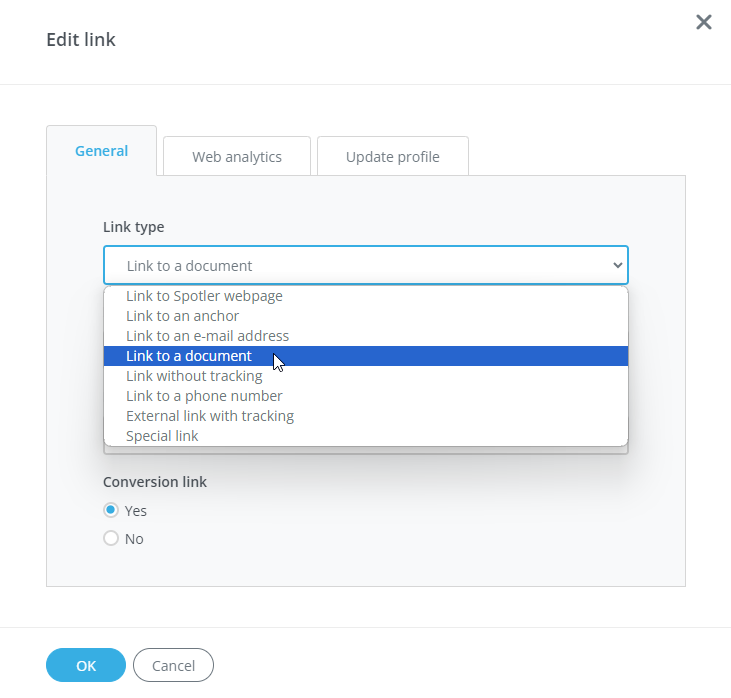The width and height of the screenshot is (731, 698).
Task: Switch to the General tab
Action: pos(102,151)
